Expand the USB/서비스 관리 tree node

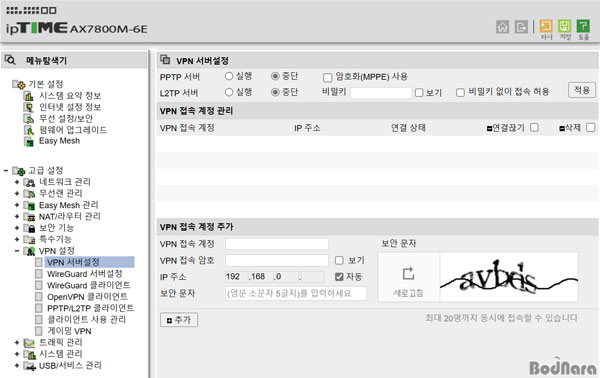pos(17,366)
